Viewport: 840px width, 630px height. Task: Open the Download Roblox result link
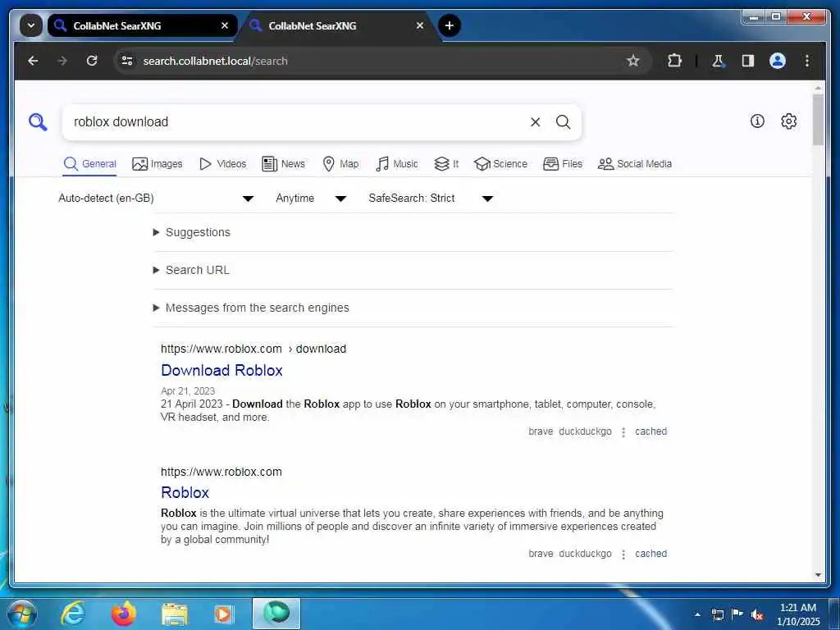(x=221, y=371)
